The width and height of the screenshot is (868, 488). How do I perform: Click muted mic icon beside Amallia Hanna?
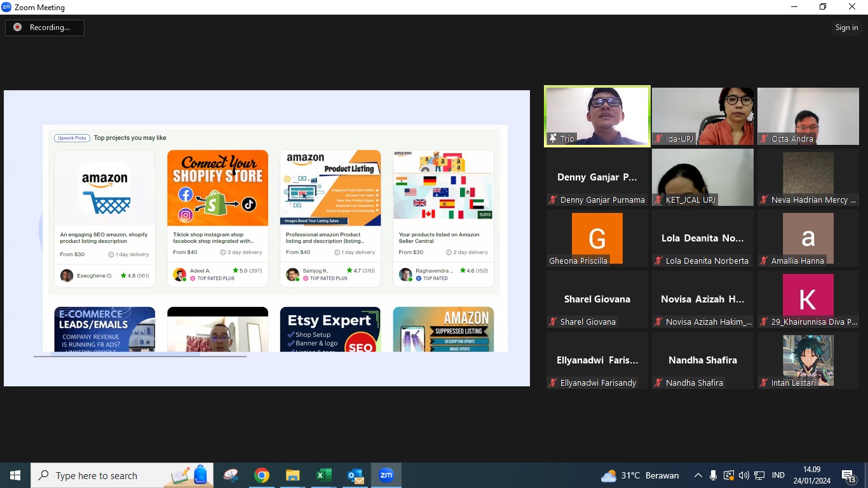click(x=764, y=261)
